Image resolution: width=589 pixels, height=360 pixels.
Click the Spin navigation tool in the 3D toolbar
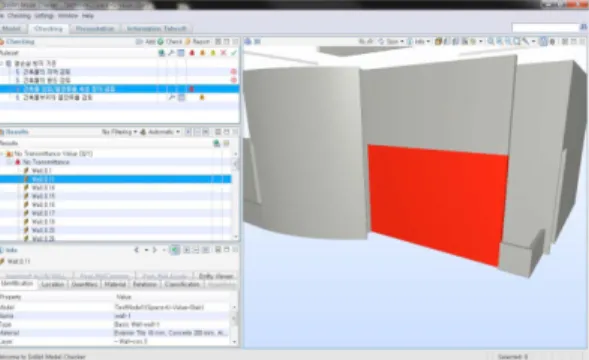(x=391, y=41)
